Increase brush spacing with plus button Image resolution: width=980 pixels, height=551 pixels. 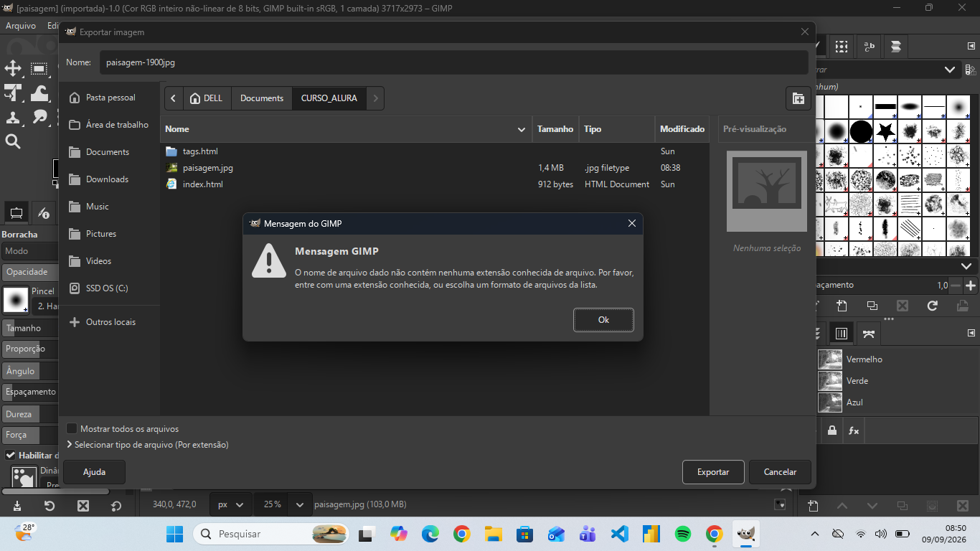coord(971,286)
